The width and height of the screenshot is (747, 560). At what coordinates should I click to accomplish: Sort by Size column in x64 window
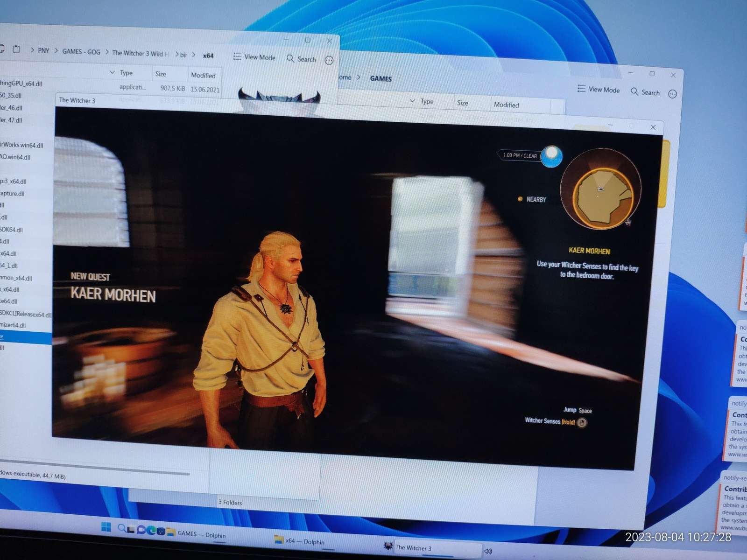[161, 74]
